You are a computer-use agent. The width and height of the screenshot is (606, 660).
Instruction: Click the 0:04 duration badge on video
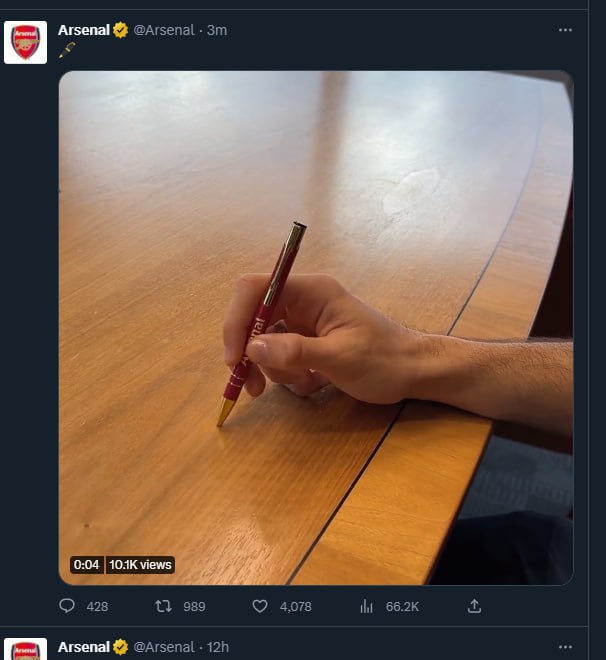click(87, 565)
